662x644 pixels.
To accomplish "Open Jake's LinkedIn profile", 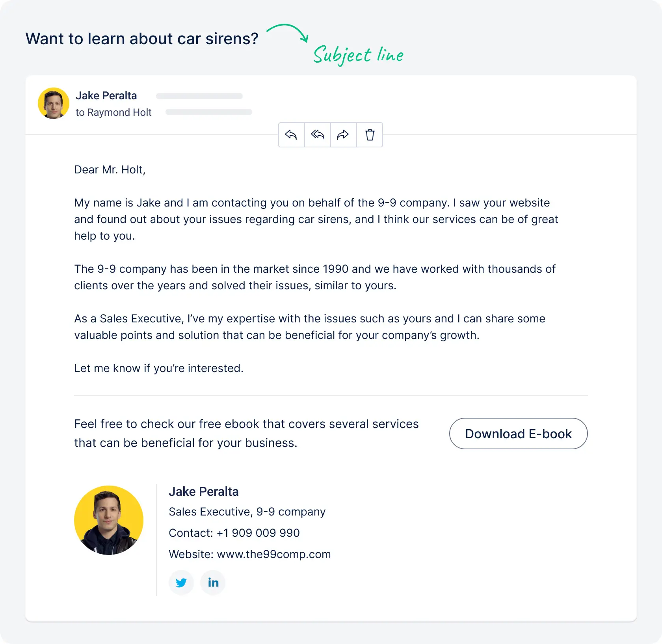I will tap(212, 583).
